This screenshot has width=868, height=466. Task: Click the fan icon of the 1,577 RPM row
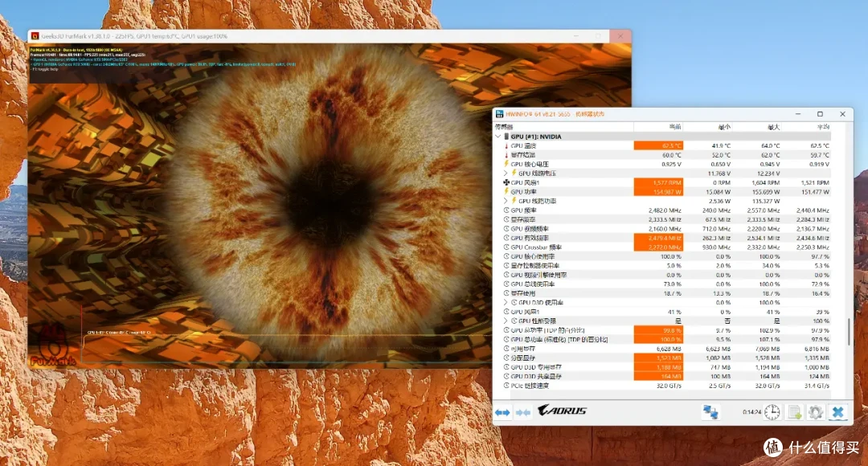(506, 182)
